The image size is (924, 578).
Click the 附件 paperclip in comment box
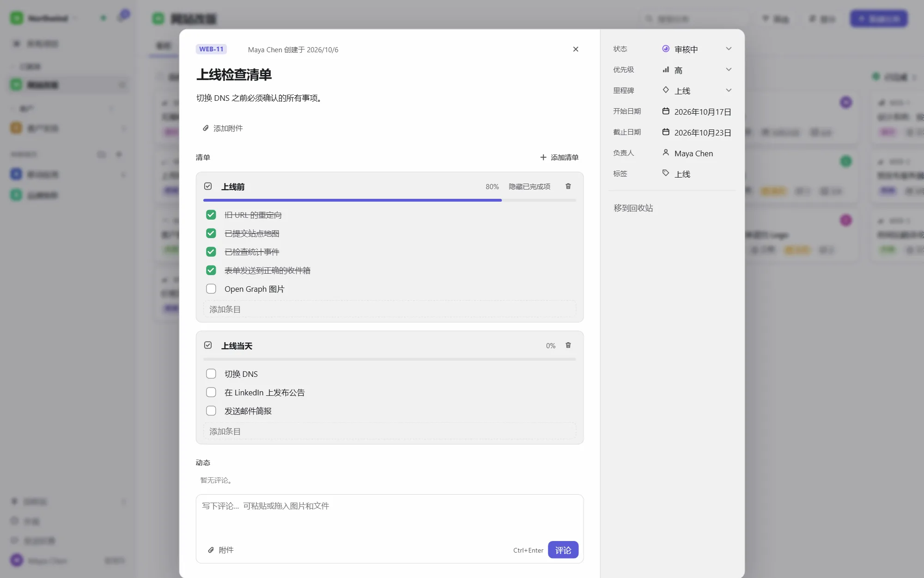[x=211, y=550]
